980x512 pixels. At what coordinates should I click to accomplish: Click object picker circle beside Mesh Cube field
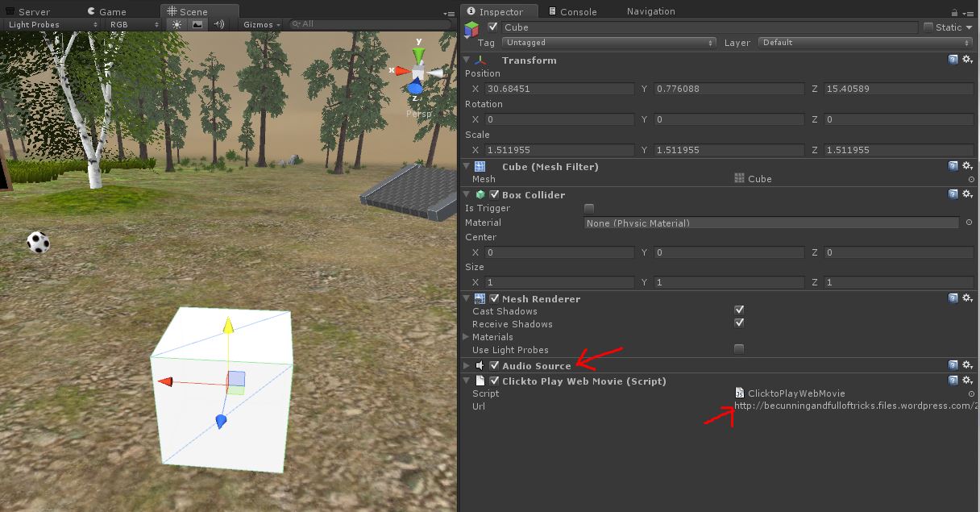click(971, 179)
